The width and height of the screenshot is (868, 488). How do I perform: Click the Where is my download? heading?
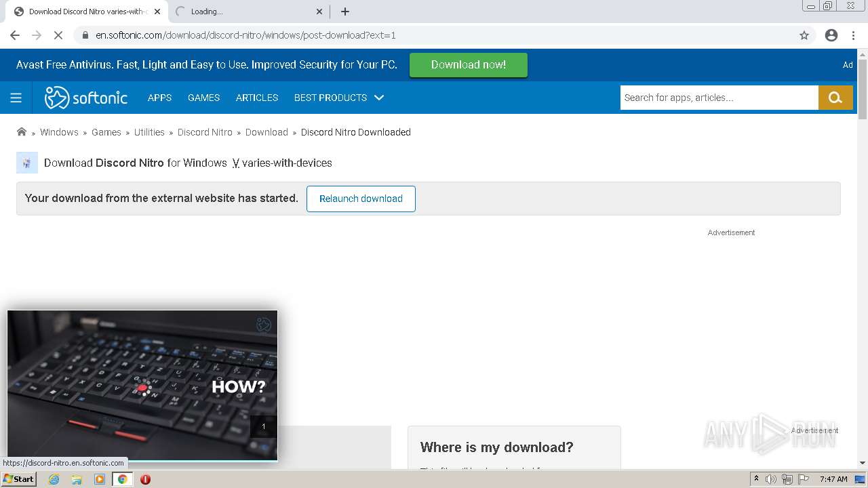497,447
